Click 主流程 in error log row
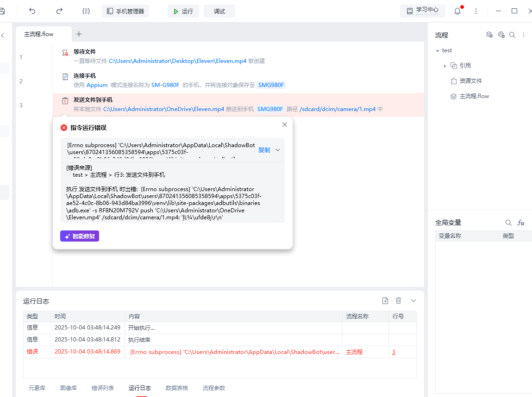The height and width of the screenshot is (397, 532). (354, 352)
